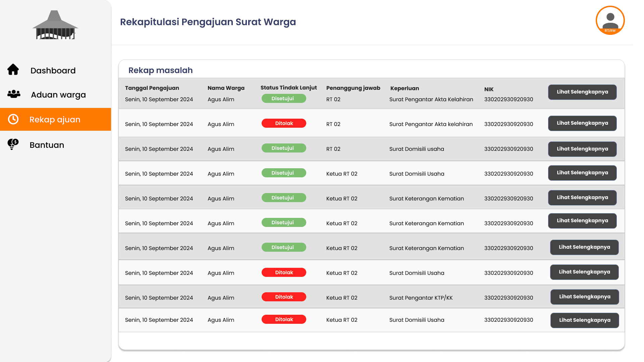Click Lihat Selengkapnya for the Surat Domisili usaha RT 02 row
This screenshot has width=644, height=362.
click(x=582, y=149)
